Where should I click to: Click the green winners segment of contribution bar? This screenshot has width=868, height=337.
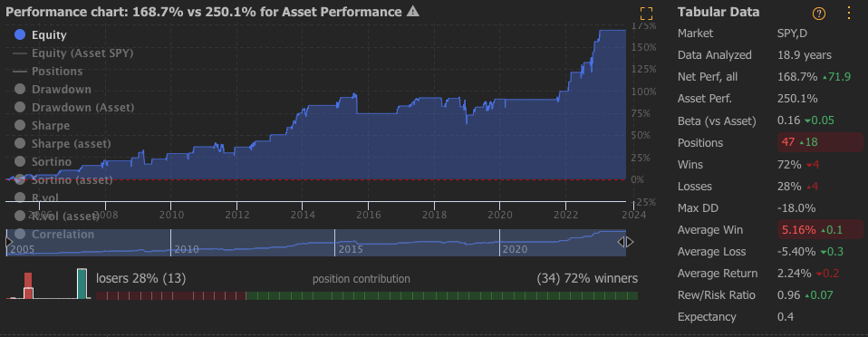click(x=441, y=296)
